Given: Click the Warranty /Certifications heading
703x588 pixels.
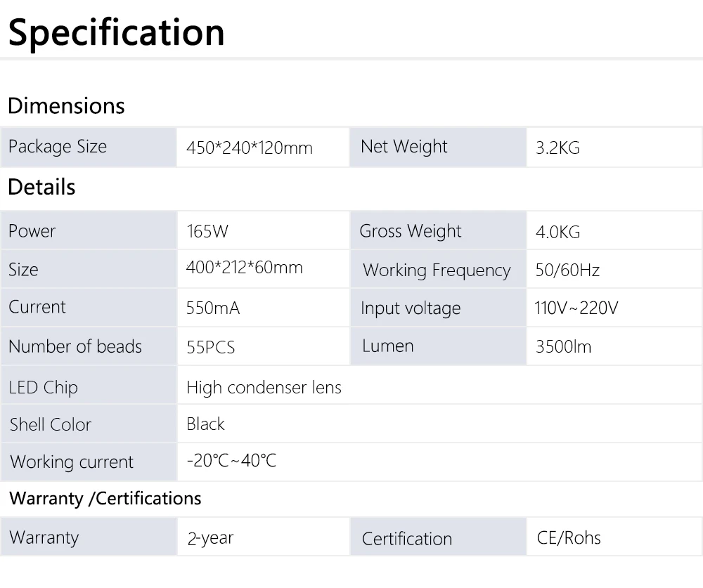Looking at the screenshot, I should pyautogui.click(x=105, y=499).
